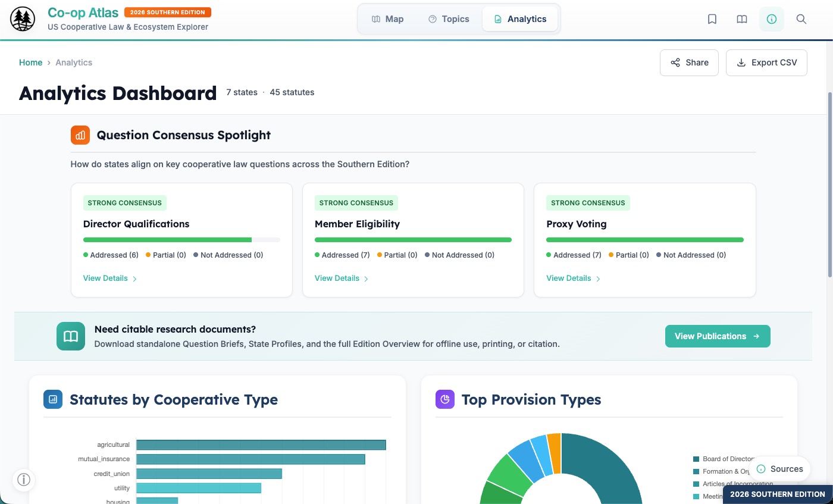Open the book/publications icon in header
833x504 pixels.
coord(742,19)
